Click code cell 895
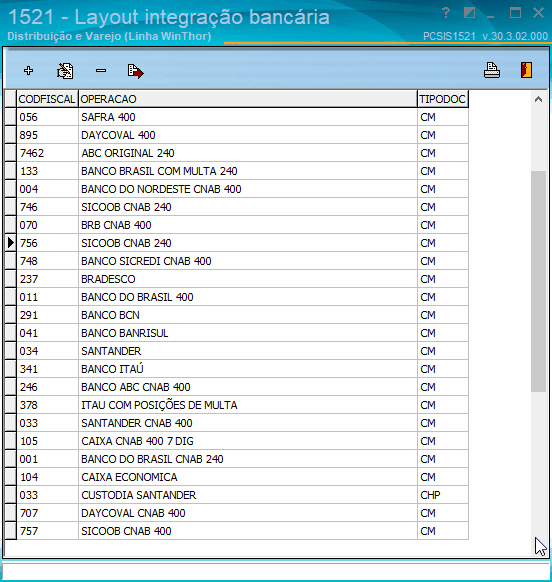This screenshot has width=552, height=582. tap(47, 135)
